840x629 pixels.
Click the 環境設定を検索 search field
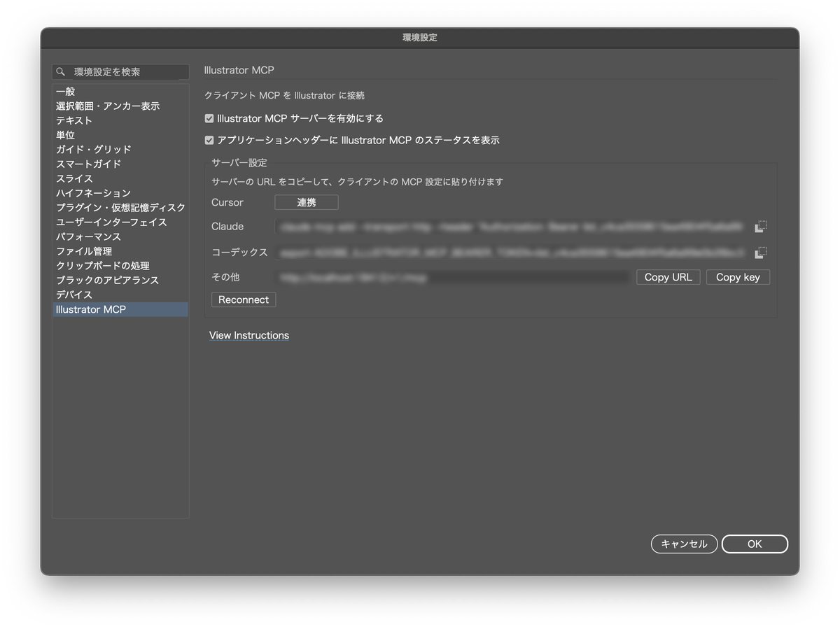120,72
